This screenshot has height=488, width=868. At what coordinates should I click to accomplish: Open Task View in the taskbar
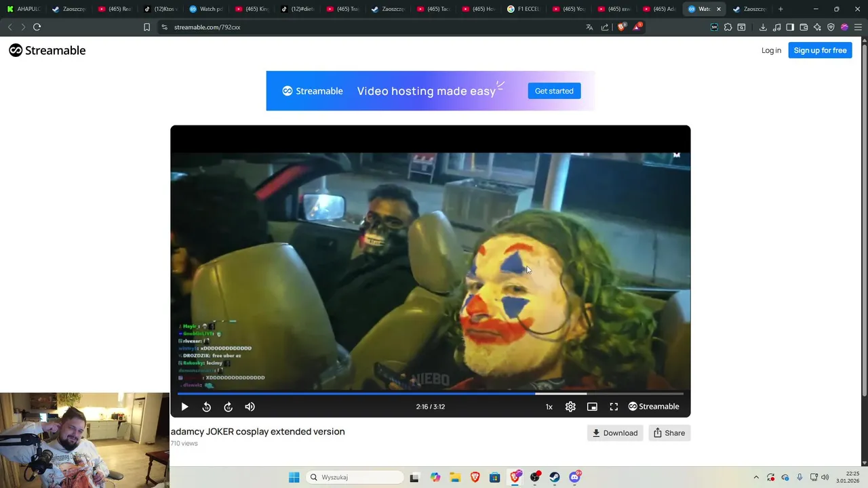point(414,477)
